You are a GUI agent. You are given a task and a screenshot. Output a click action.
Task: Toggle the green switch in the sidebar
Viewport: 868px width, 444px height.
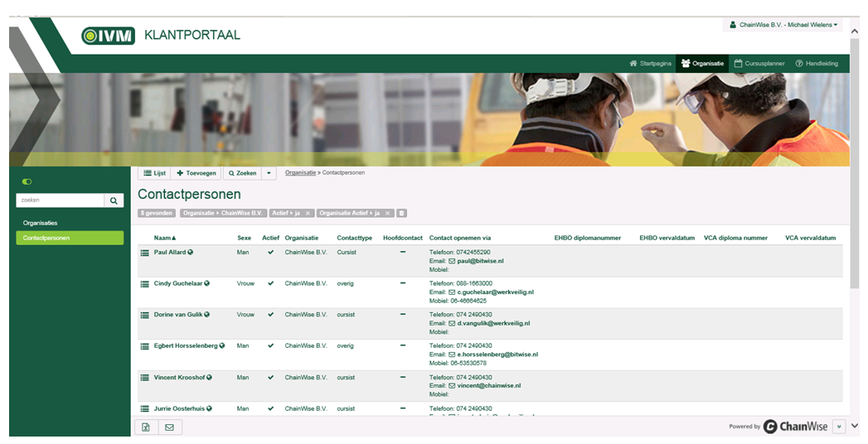click(27, 181)
